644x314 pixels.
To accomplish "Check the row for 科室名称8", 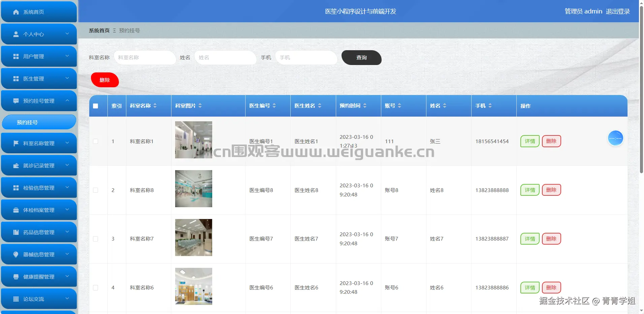I will click(96, 190).
